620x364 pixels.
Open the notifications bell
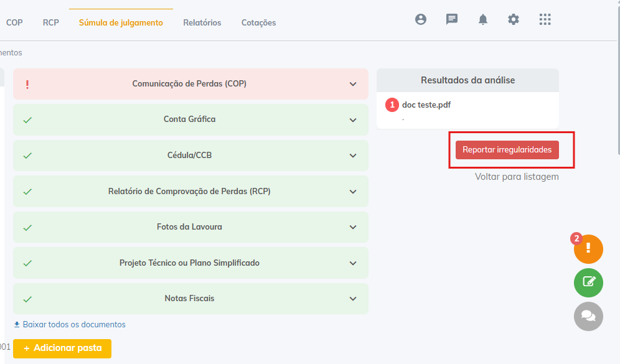coord(483,19)
